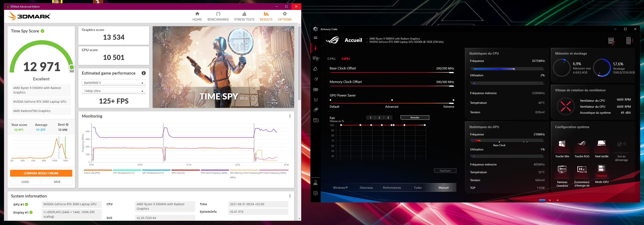Click the Time Spy Score green checkmark
Image resolution: width=644 pixels, height=225 pixels.
pyautogui.click(x=43, y=31)
